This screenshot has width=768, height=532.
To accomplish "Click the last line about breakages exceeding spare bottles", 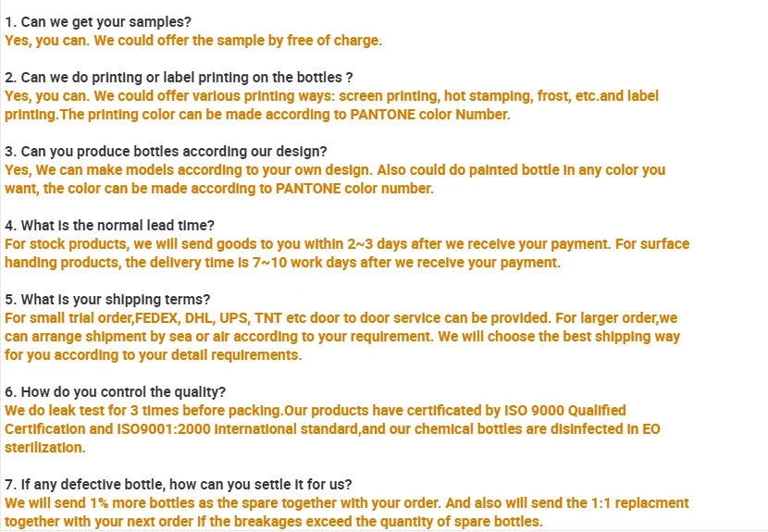I will [x=273, y=522].
